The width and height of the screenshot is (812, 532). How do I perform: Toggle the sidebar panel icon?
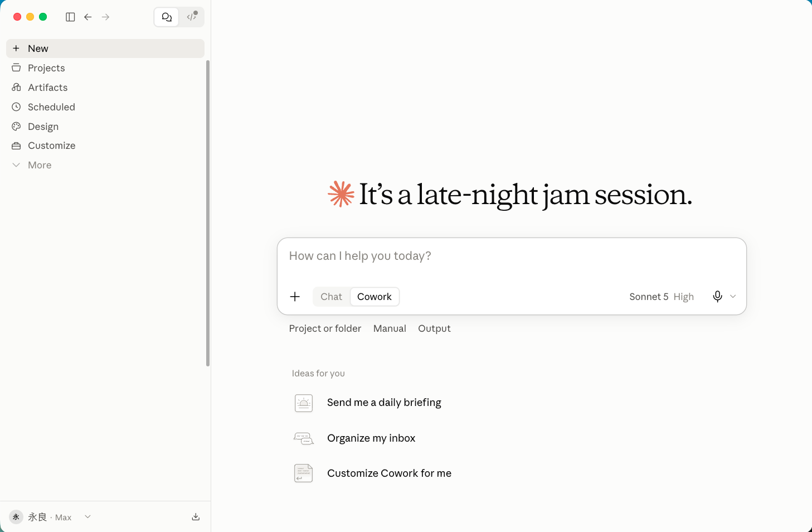pyautogui.click(x=70, y=17)
